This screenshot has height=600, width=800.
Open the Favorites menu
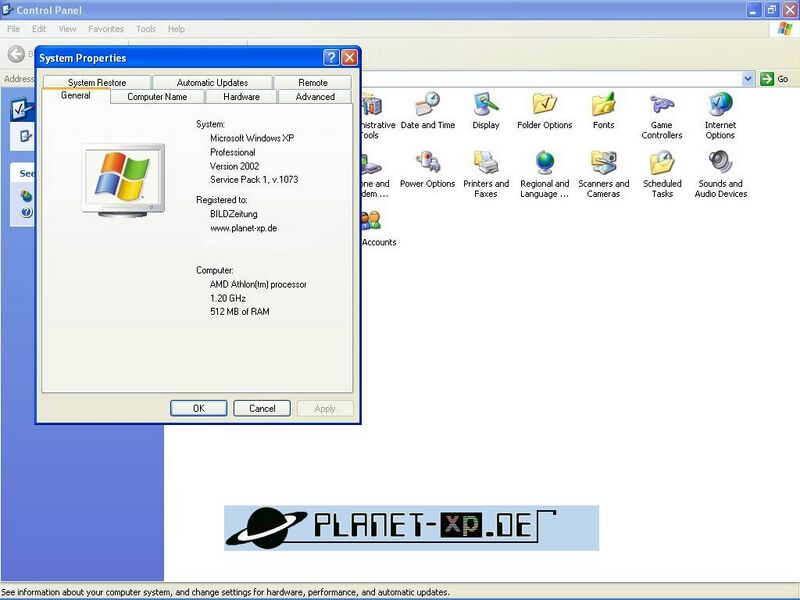(x=106, y=29)
